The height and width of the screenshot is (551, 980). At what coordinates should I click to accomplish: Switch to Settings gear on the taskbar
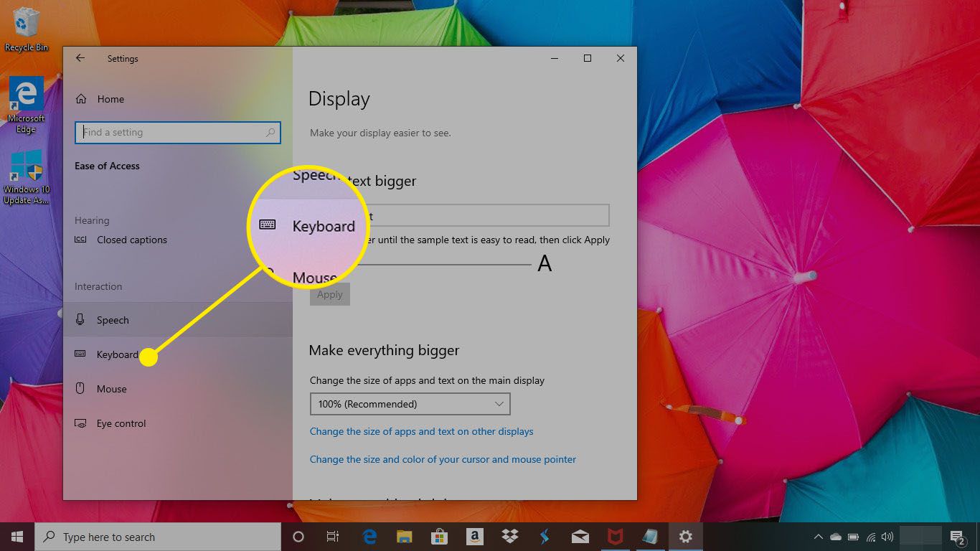pyautogui.click(x=686, y=537)
